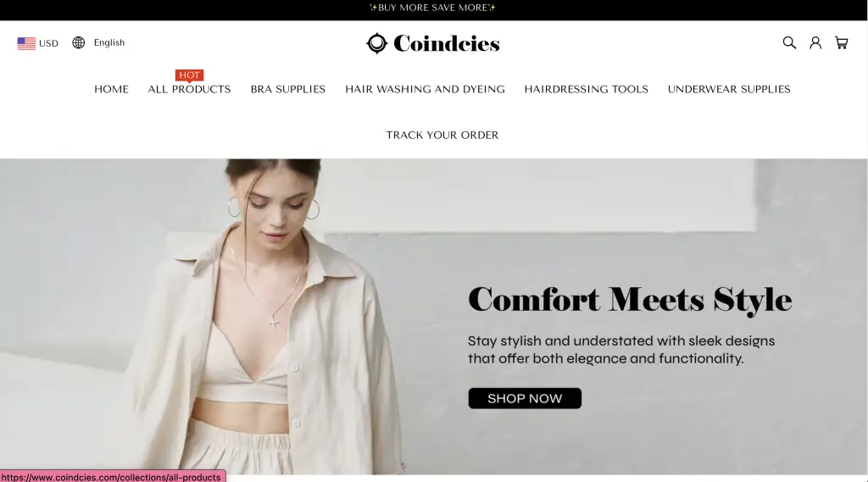The image size is (868, 482).
Task: Open the search magnifier icon
Action: [x=789, y=42]
